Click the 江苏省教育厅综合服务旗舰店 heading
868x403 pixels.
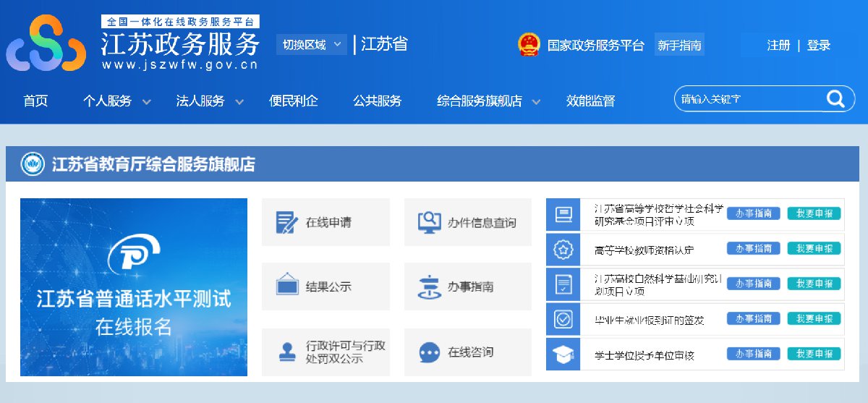[x=153, y=164]
